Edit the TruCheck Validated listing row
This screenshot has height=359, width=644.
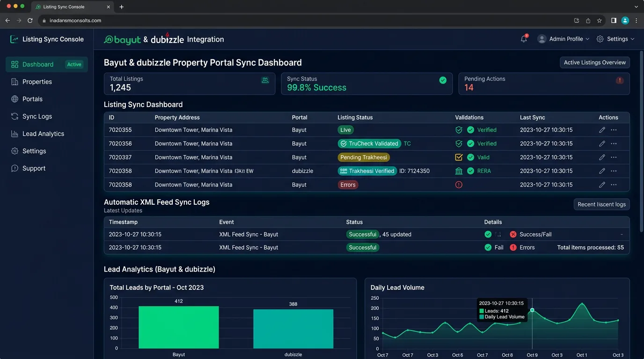602,144
